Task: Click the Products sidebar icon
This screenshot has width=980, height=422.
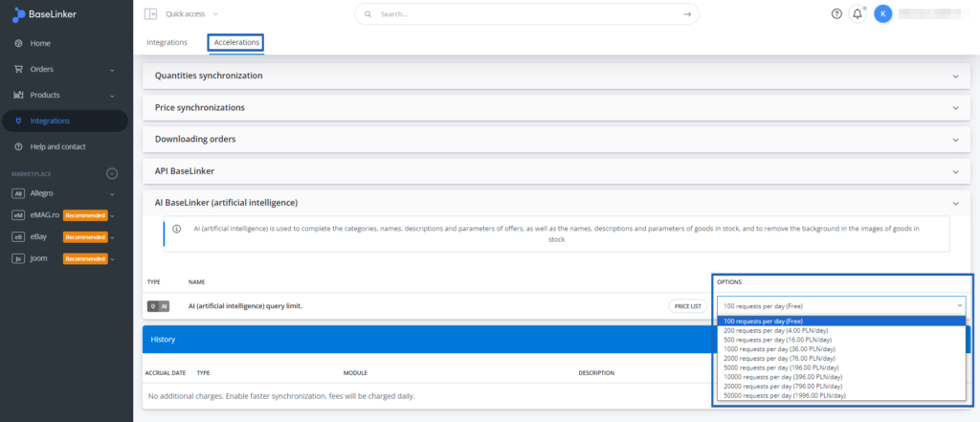Action: click(18, 95)
